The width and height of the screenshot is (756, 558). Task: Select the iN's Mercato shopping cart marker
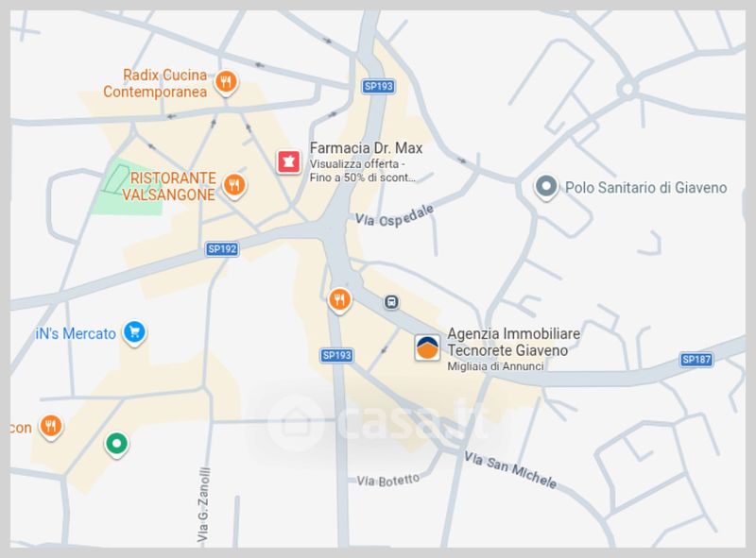point(134,333)
